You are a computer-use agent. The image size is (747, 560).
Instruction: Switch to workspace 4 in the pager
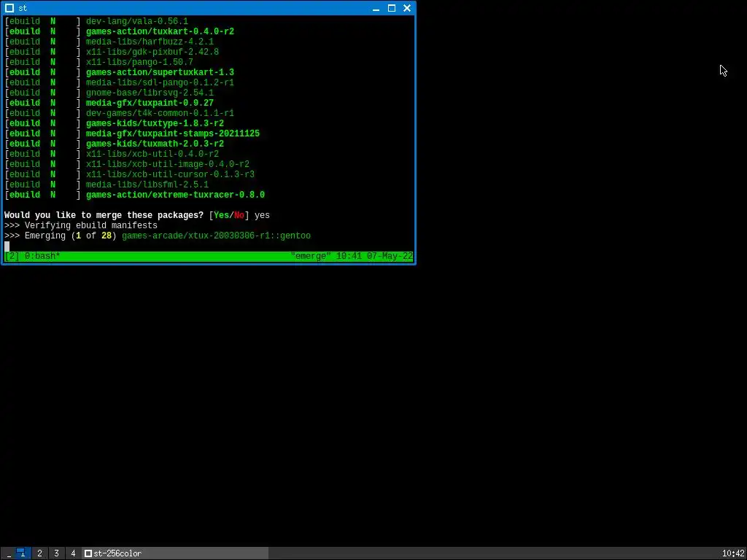pos(73,553)
